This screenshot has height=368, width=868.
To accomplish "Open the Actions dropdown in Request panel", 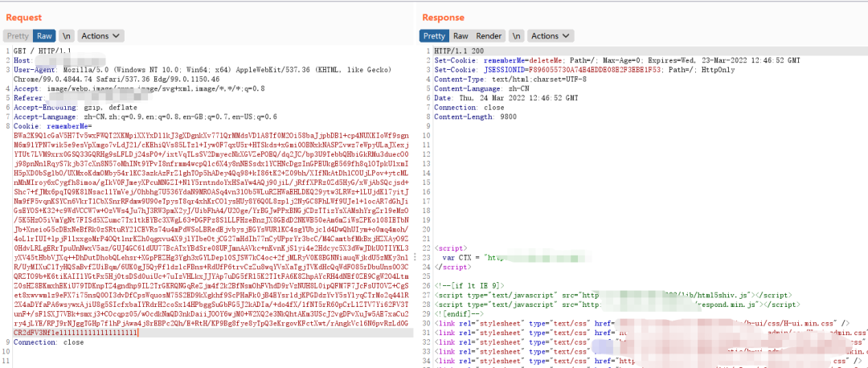I will [x=99, y=36].
